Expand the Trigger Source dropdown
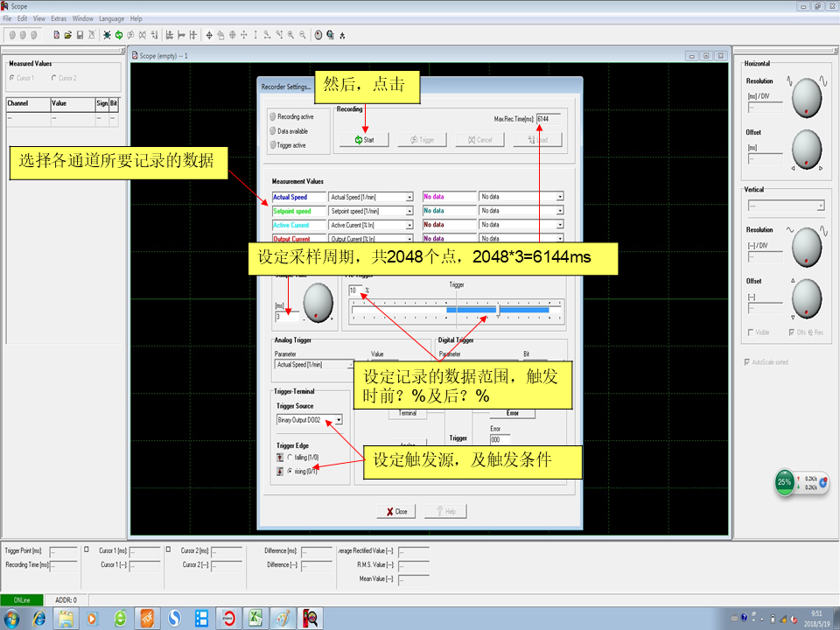 point(338,420)
